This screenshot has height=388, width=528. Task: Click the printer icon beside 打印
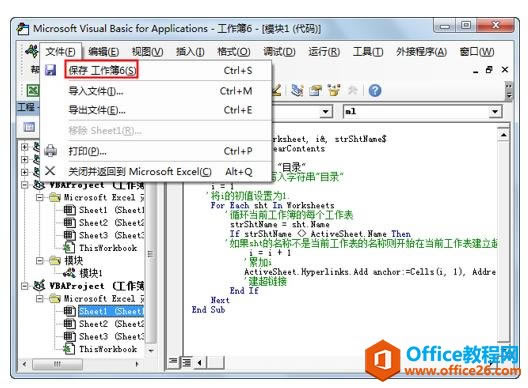click(51, 151)
